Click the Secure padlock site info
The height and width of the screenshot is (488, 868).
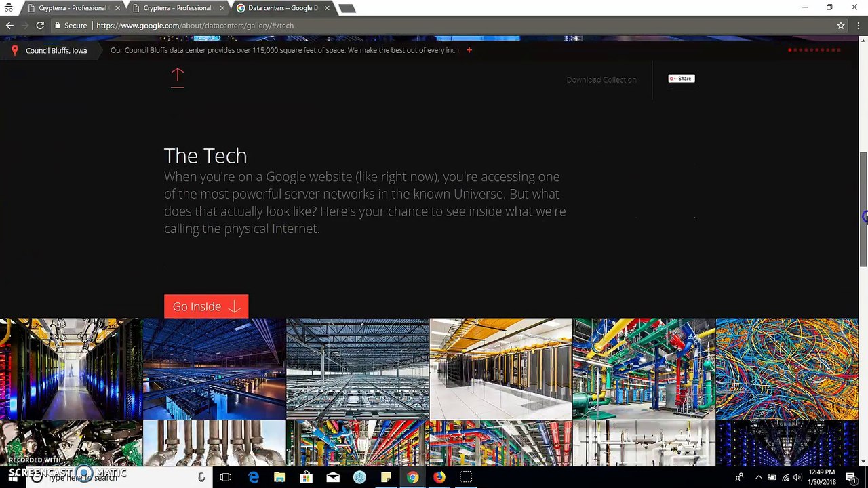tap(71, 26)
